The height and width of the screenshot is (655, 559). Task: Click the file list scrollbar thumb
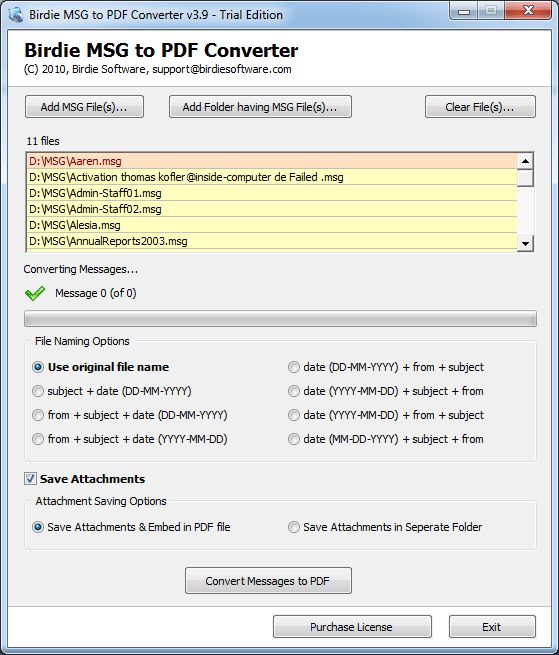click(525, 178)
